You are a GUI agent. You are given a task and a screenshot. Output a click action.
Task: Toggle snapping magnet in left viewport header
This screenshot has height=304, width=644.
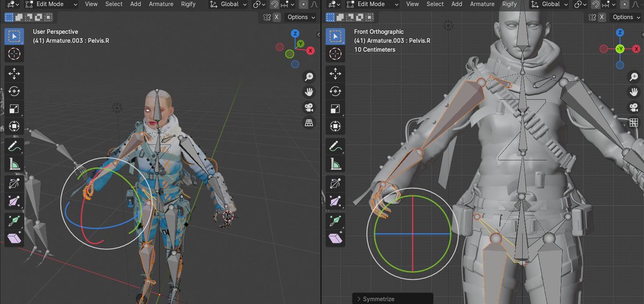point(275,4)
